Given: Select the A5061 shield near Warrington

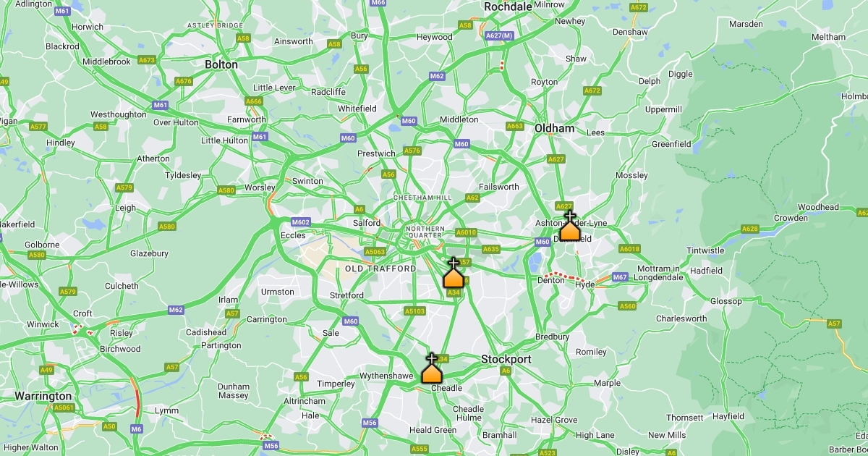Looking at the screenshot, I should click(x=64, y=408).
